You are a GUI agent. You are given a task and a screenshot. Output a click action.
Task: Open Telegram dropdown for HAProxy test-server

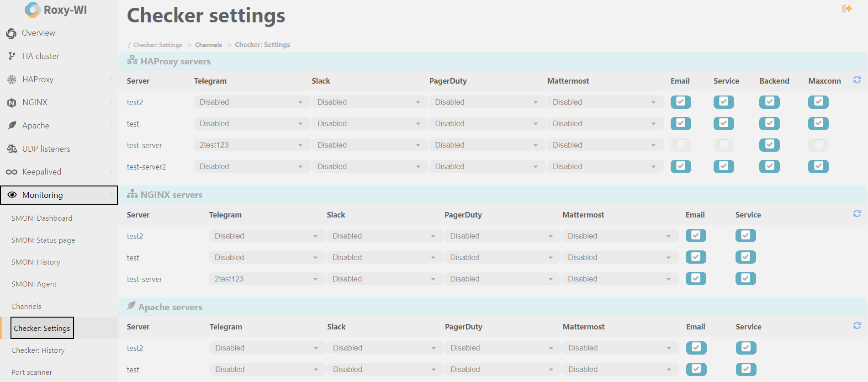(252, 145)
